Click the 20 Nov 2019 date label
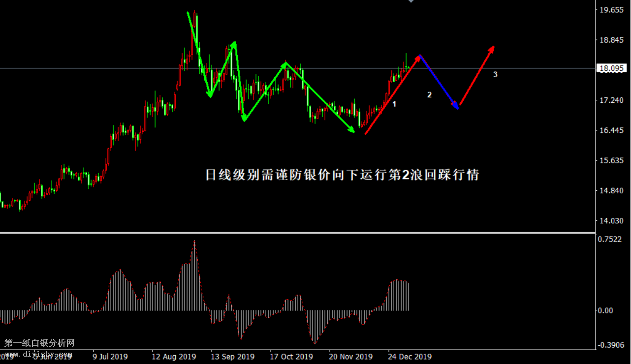 (x=350, y=357)
